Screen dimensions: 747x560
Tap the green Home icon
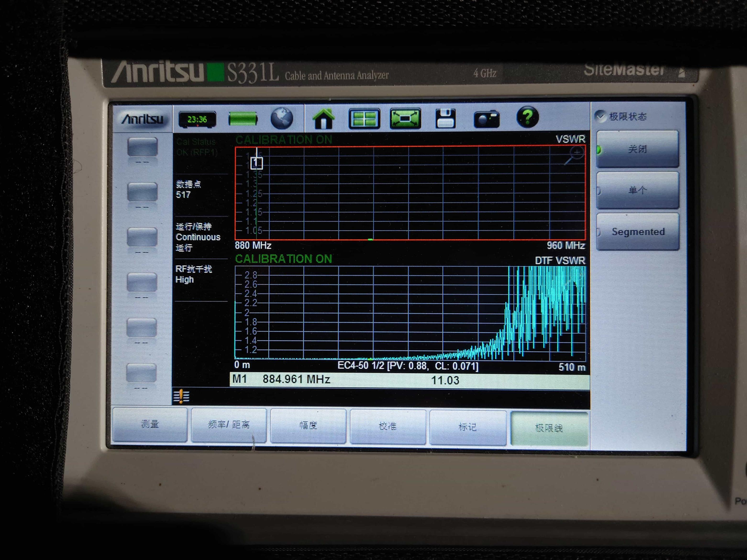[x=323, y=119]
